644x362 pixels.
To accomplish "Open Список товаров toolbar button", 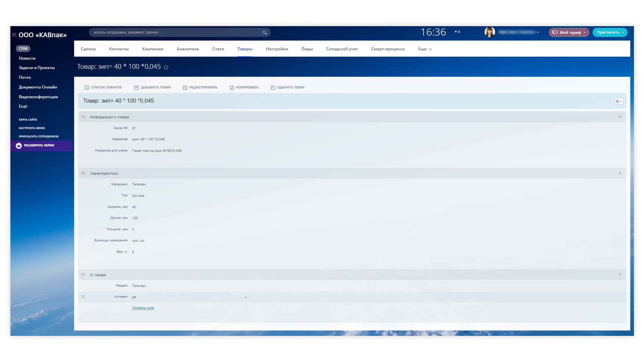I will tap(103, 87).
